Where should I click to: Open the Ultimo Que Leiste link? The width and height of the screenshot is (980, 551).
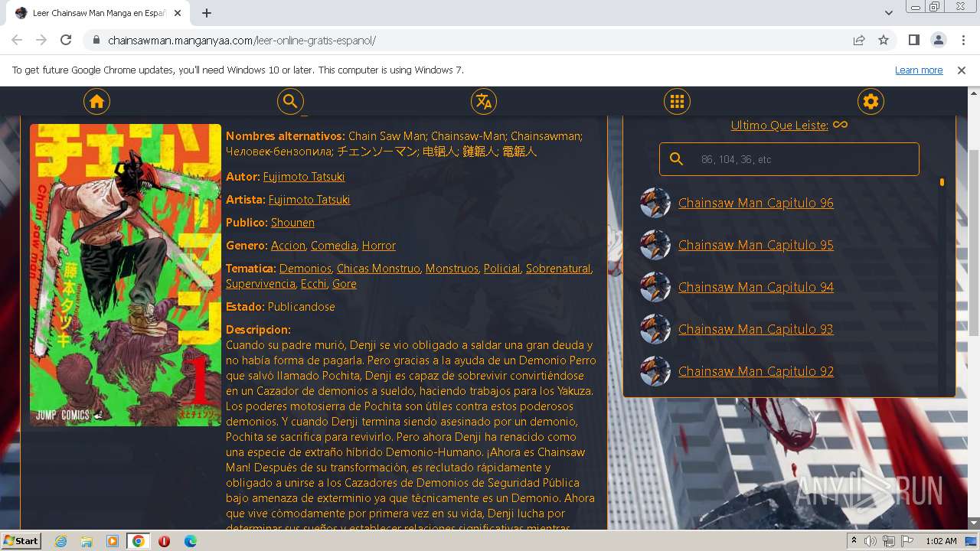pyautogui.click(x=779, y=125)
